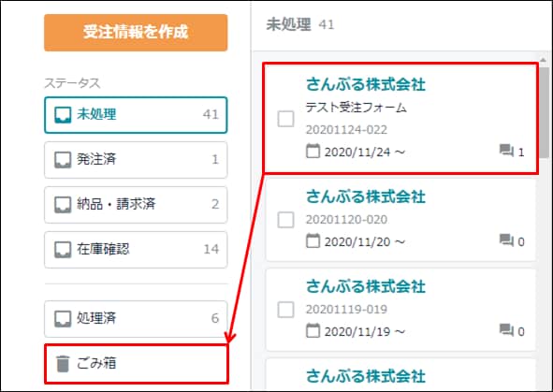Screen dimensions: 553x392
Task: Click the calendar icon beside 2020/11/20
Action: coord(313,240)
